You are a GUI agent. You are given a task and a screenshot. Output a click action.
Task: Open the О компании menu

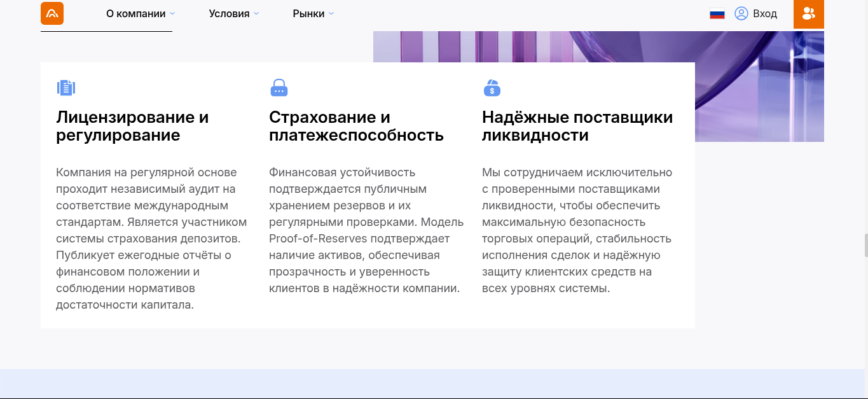click(x=135, y=13)
